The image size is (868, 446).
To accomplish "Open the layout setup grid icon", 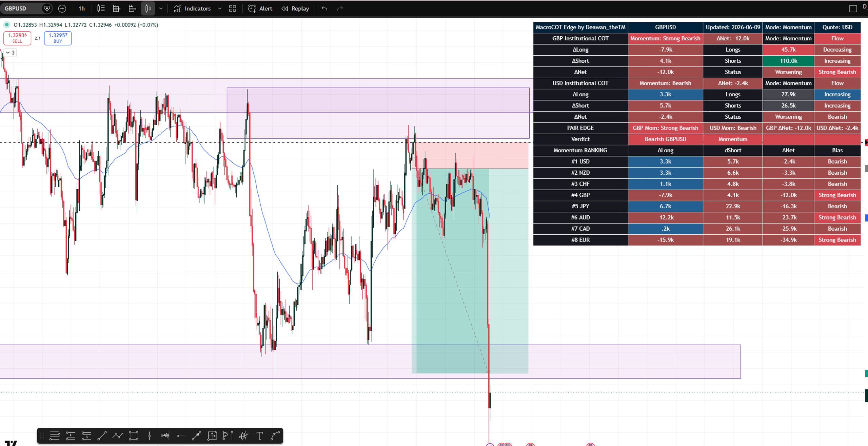I will tap(233, 8).
